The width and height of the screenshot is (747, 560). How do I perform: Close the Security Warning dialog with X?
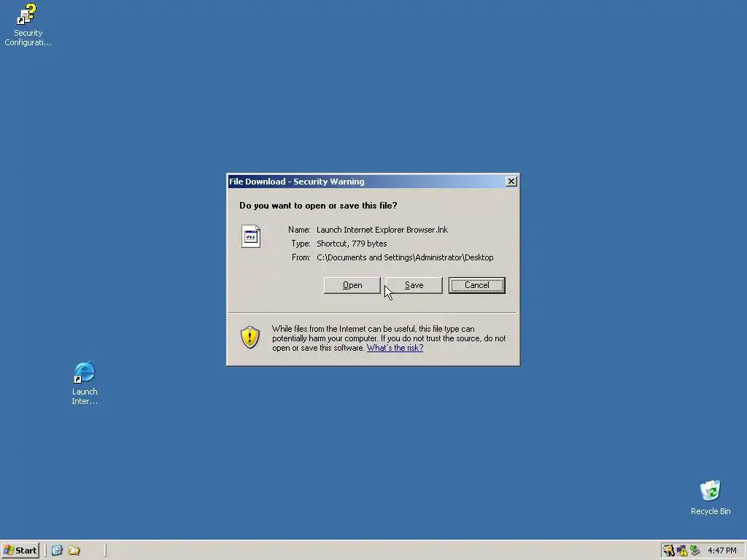[511, 182]
